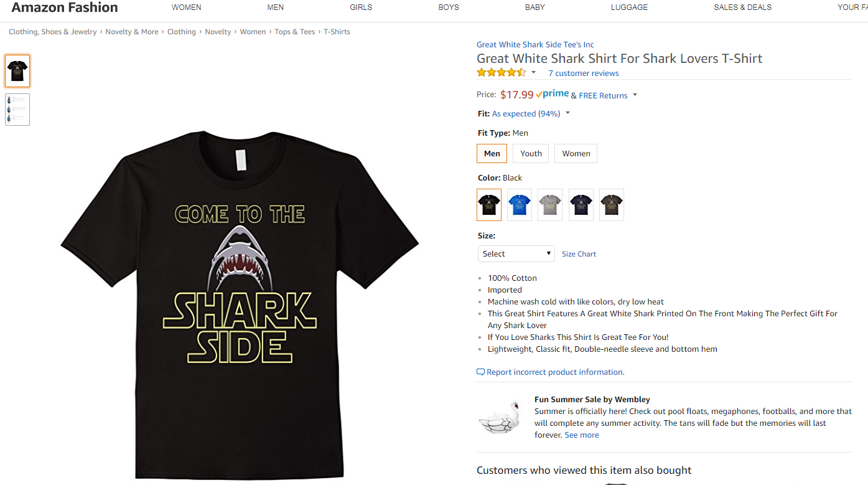The height and width of the screenshot is (485, 868).
Task: Click the swan pool float image
Action: coord(499,418)
